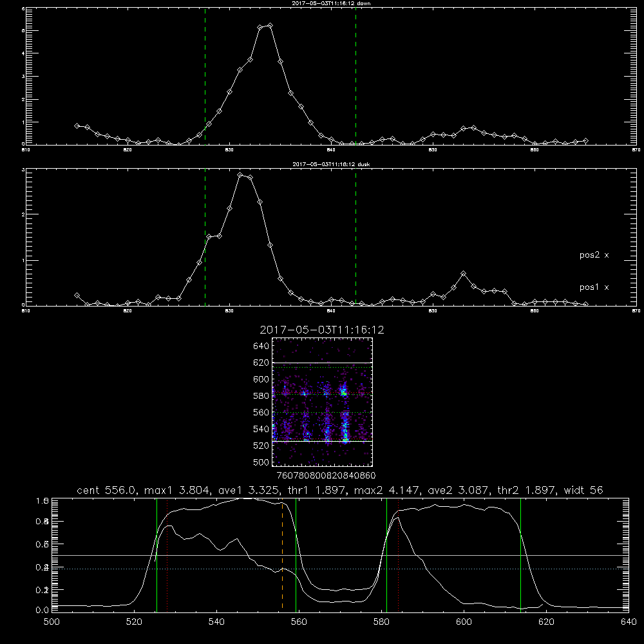Click the 560 tick label on bottom plot axis

click(299, 622)
